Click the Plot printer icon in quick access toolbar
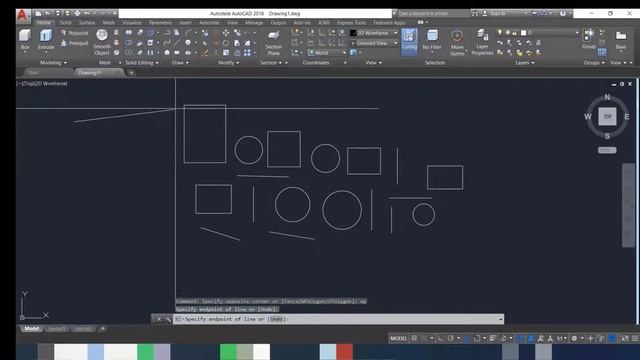640x360 pixels. [77, 13]
